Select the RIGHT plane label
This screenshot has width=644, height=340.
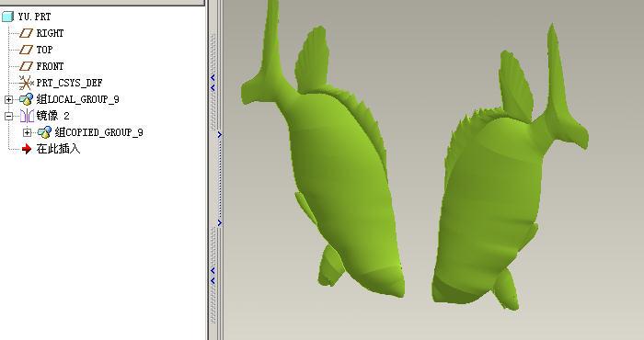(50, 33)
